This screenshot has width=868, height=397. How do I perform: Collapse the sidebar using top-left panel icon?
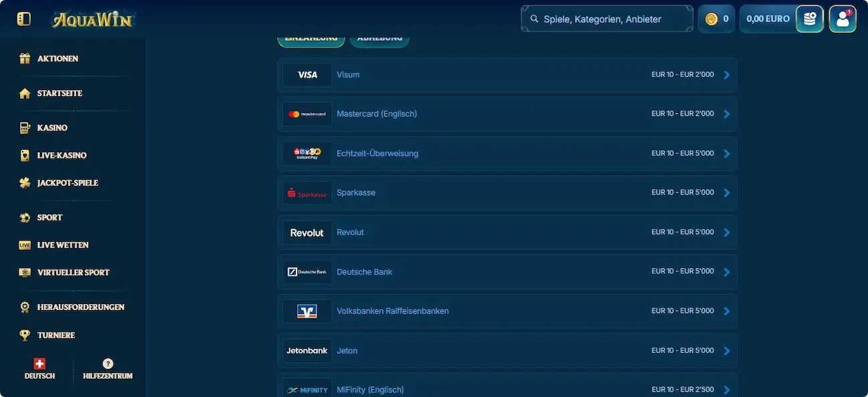(24, 19)
